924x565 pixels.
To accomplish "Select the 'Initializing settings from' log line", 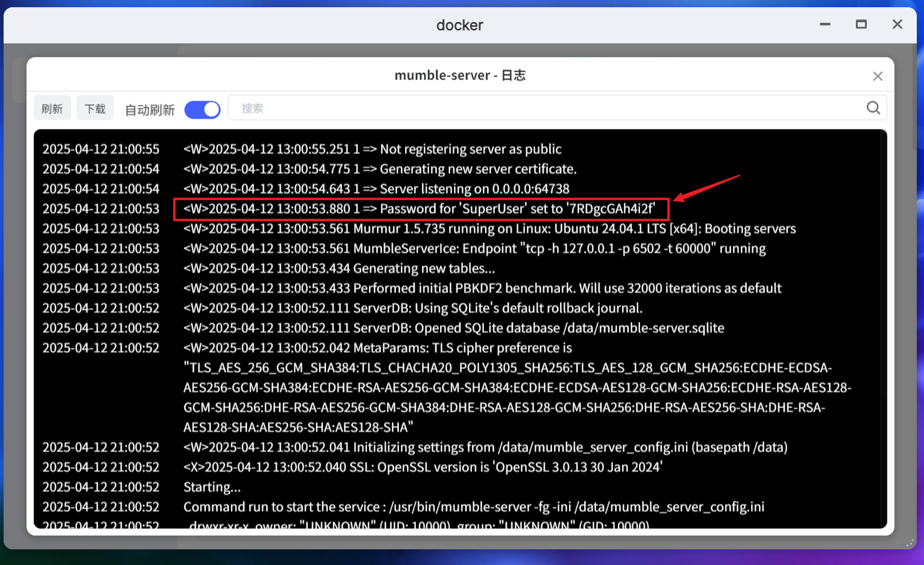I will [485, 447].
